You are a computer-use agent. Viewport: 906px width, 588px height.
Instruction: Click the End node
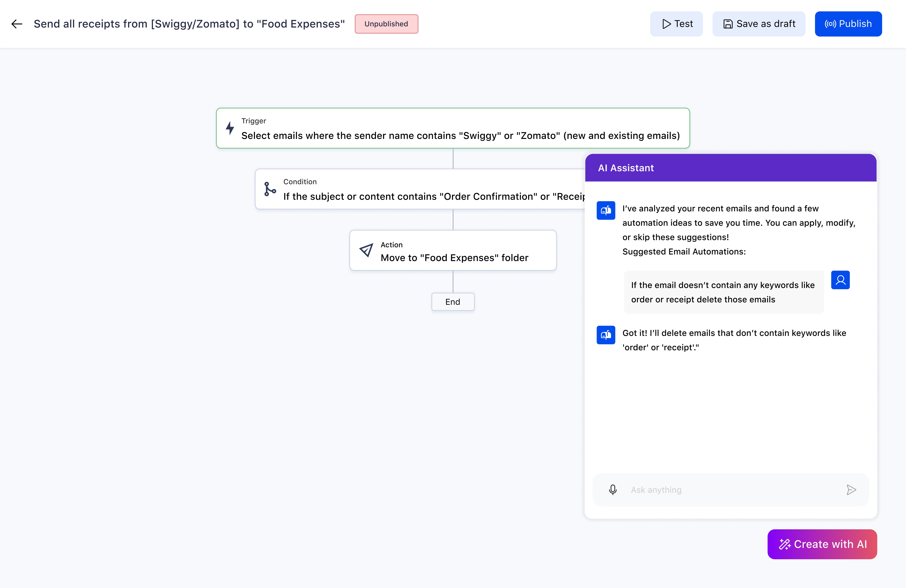[x=453, y=302]
